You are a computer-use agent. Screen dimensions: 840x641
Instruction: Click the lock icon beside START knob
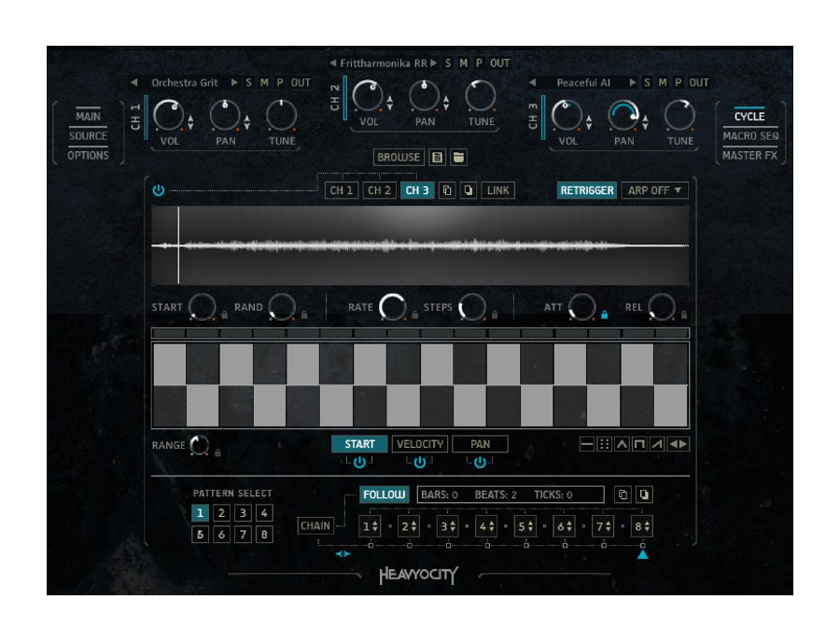click(224, 314)
